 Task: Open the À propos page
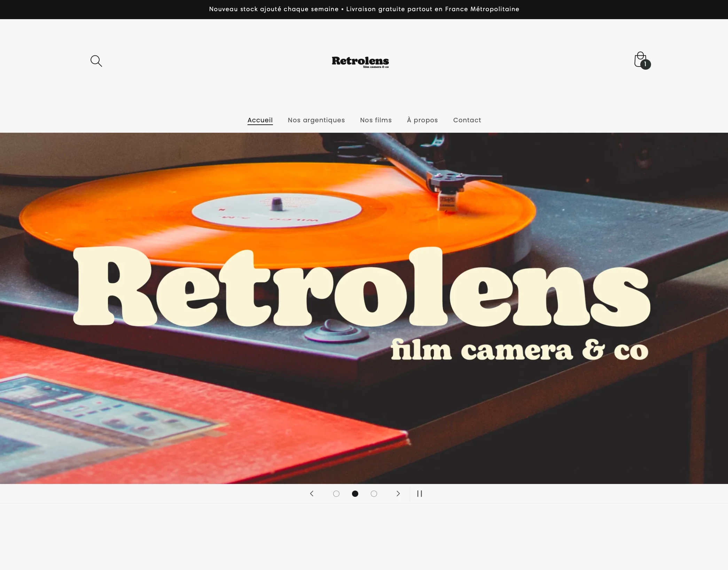422,120
